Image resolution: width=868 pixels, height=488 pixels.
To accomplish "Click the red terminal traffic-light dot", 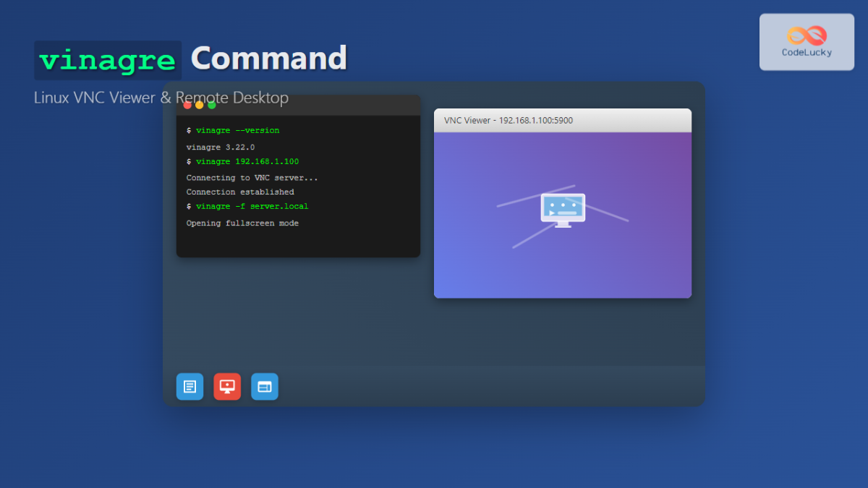I will pos(189,104).
